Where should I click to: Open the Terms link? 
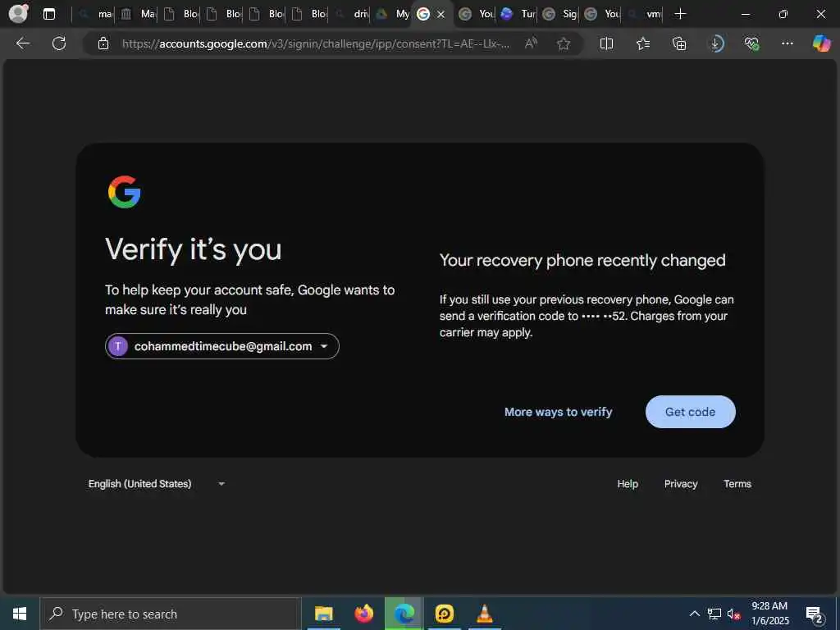[x=737, y=484]
